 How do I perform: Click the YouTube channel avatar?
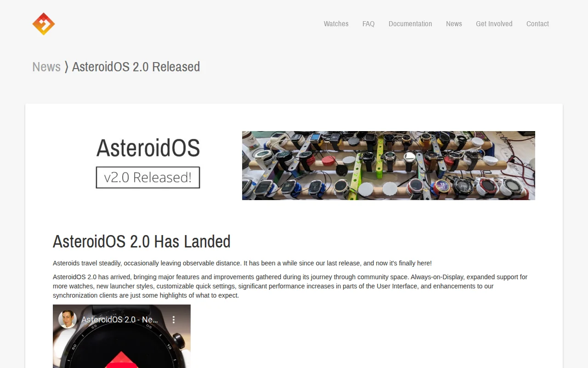(68, 319)
